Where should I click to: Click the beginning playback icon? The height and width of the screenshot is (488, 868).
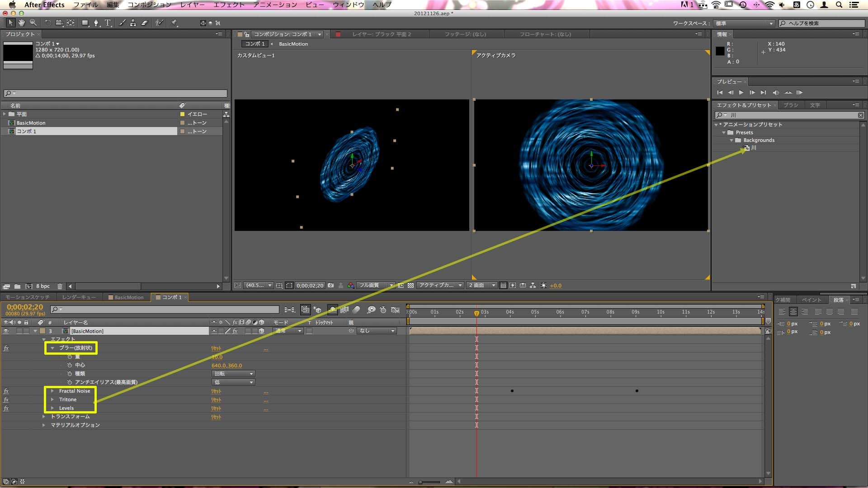click(x=720, y=92)
